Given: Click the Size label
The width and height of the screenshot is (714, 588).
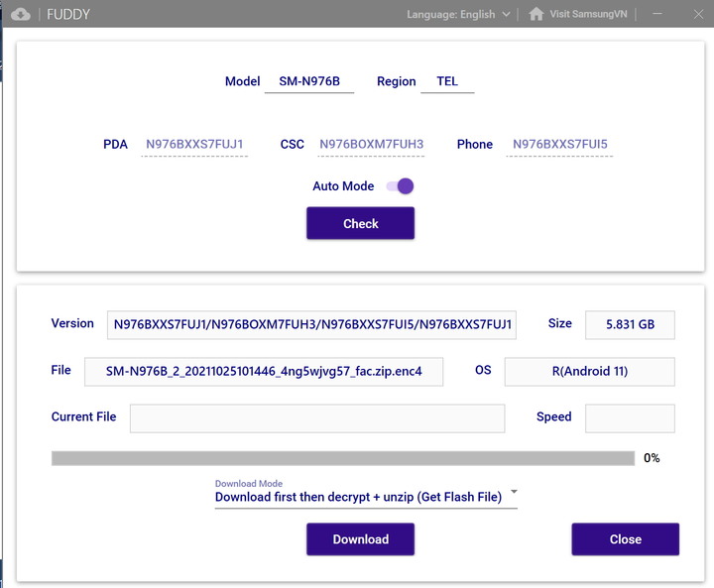Looking at the screenshot, I should click(x=559, y=323).
